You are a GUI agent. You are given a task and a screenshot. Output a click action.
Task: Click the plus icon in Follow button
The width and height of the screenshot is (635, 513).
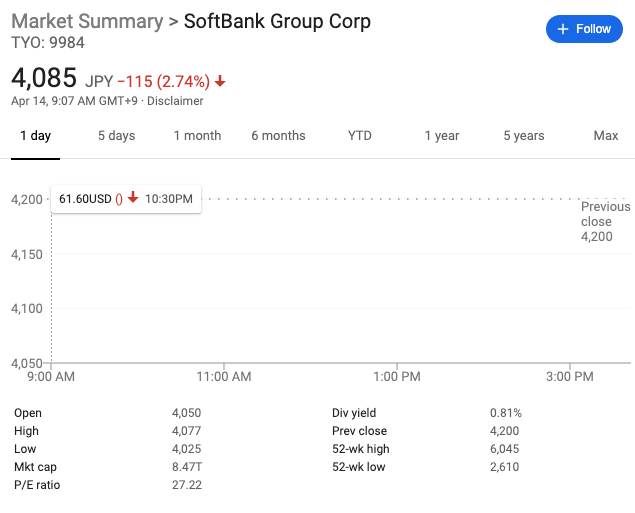click(x=563, y=29)
